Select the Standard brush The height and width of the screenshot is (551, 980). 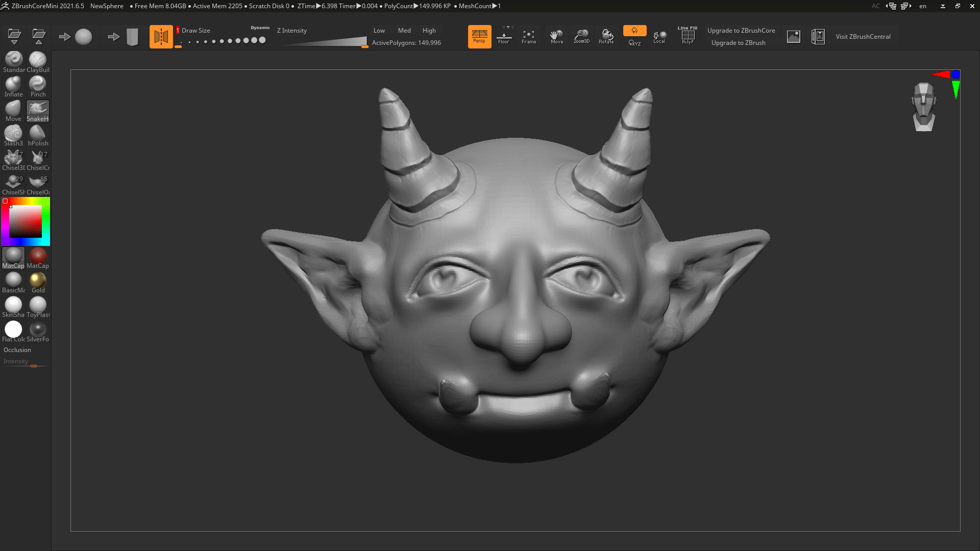(x=13, y=59)
